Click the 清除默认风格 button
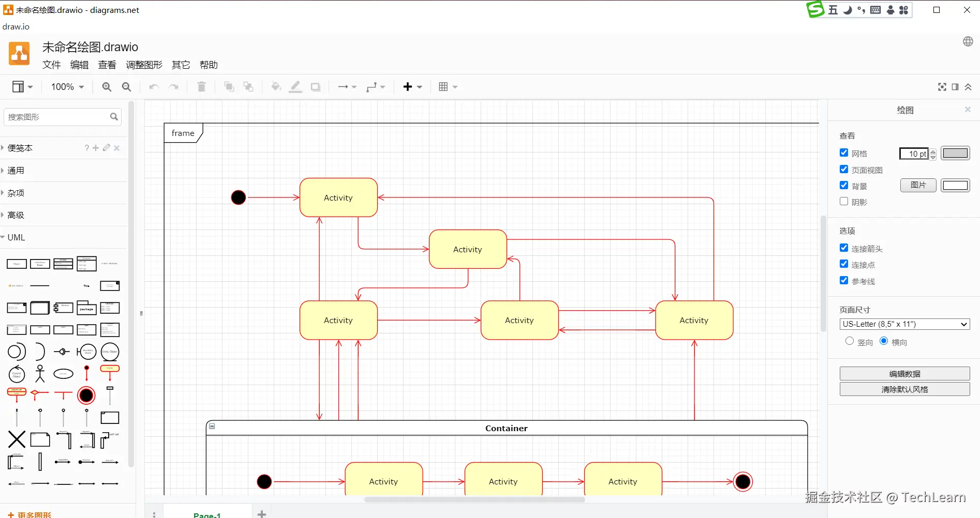 click(x=904, y=389)
